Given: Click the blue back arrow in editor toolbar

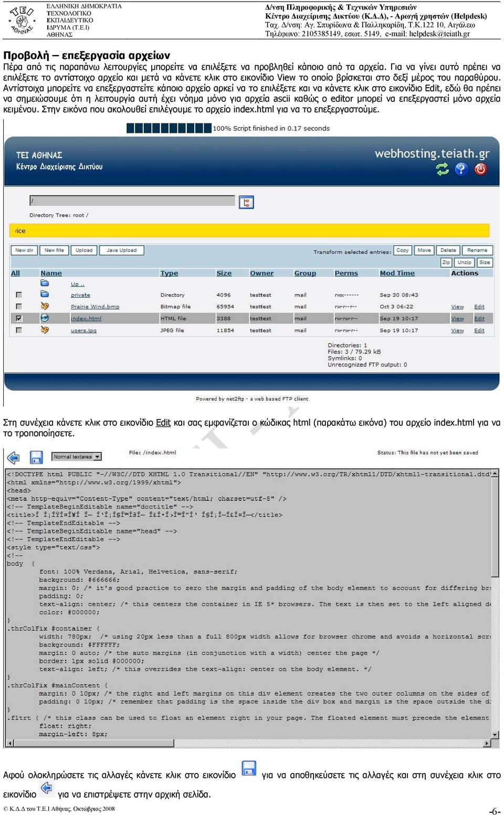Looking at the screenshot, I should pyautogui.click(x=13, y=457).
